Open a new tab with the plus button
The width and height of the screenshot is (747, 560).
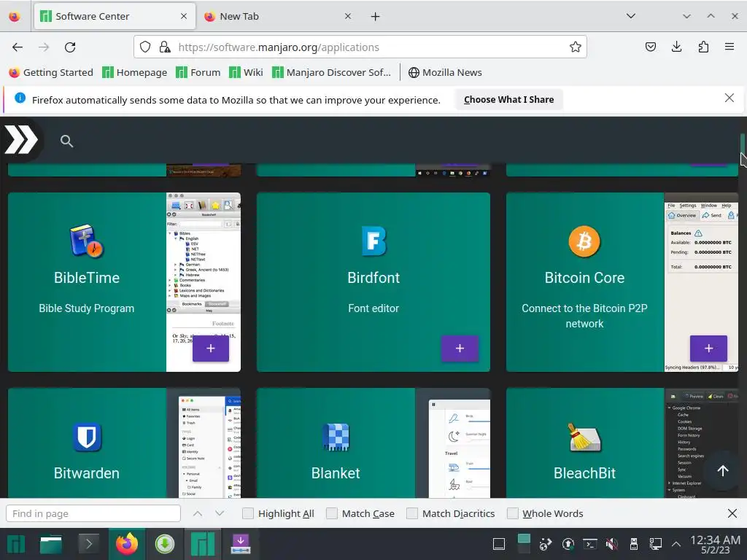point(375,17)
